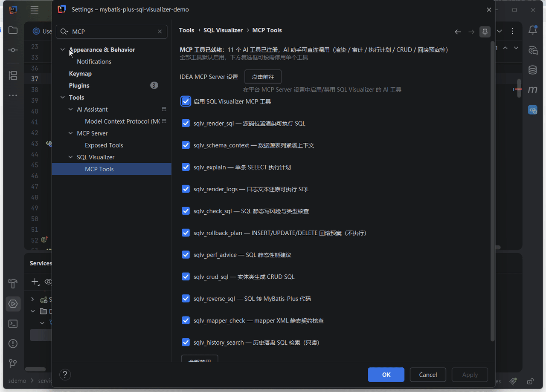The image size is (546, 392).
Task: Open Notifications under Appearance & Behavior
Action: [x=94, y=61]
